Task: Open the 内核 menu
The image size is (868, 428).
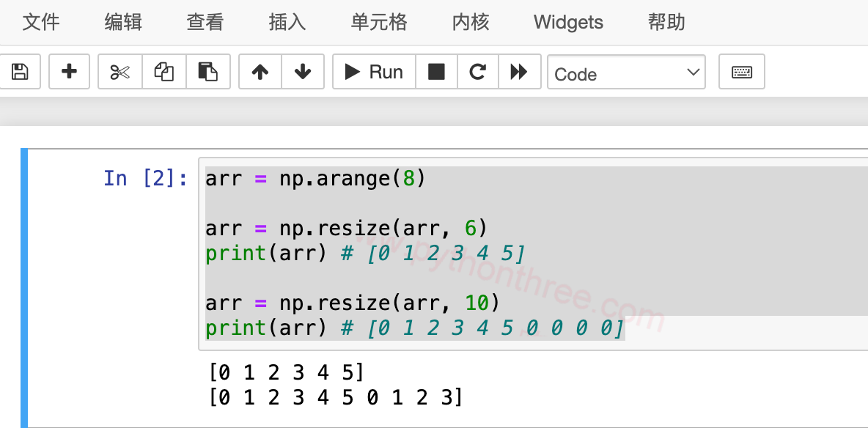Action: 470,23
